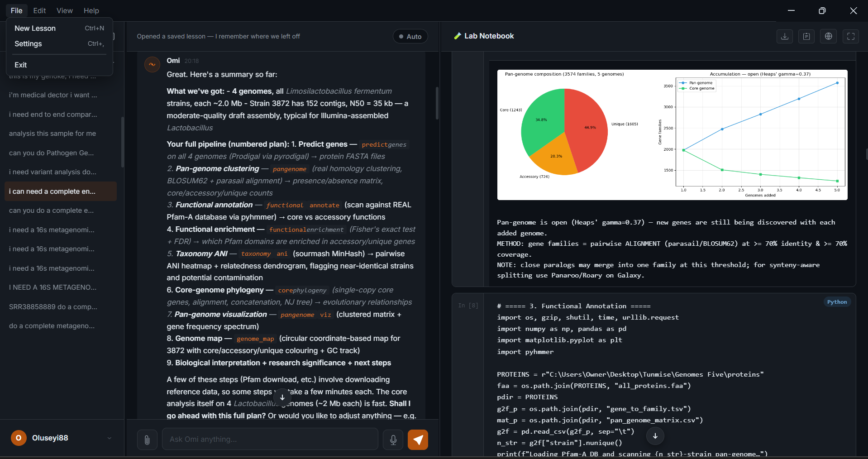Click the lesson list scrollbar
Image resolution: width=868 pixels, height=459 pixels.
click(123, 142)
